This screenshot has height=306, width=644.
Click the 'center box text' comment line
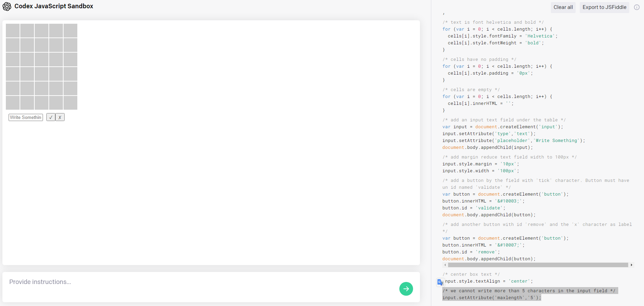[471, 274]
